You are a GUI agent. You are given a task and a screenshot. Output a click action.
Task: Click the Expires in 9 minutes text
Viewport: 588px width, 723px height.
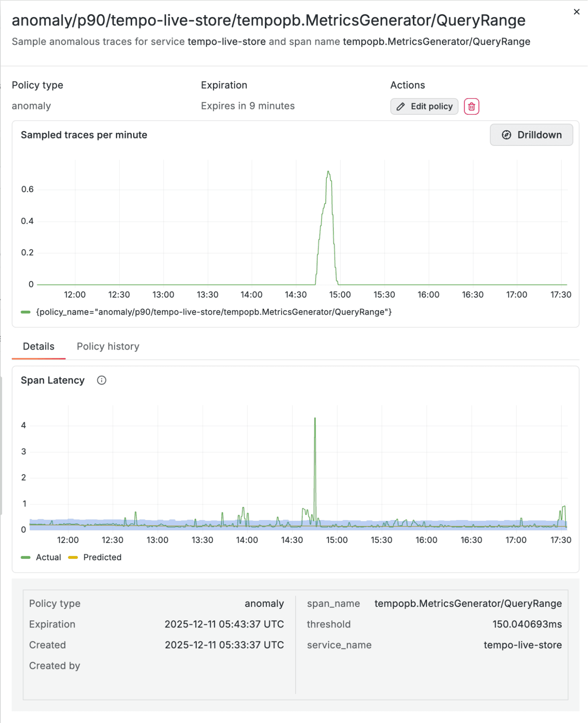pyautogui.click(x=248, y=106)
